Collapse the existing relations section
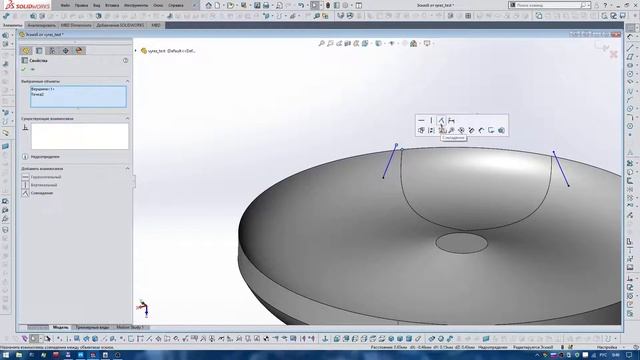The width and height of the screenshot is (640, 360). click(127, 118)
